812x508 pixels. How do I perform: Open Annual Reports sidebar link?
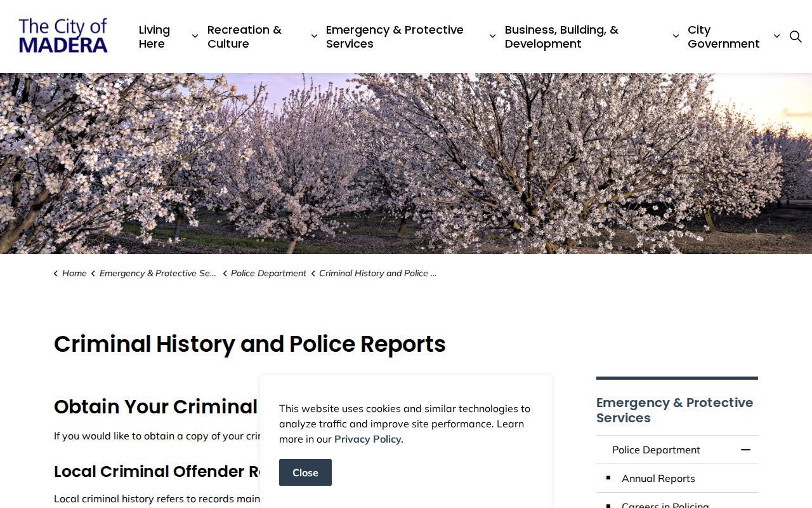[x=658, y=478]
